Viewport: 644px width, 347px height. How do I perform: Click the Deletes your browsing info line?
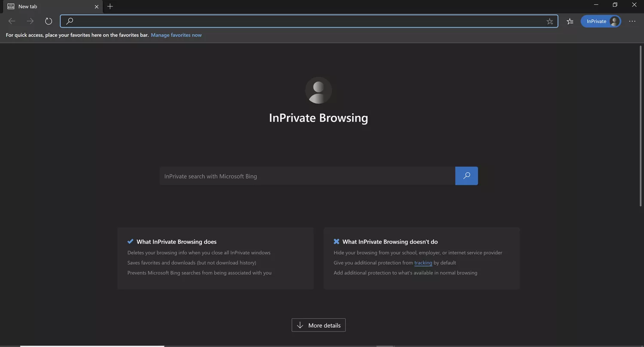[x=199, y=253]
